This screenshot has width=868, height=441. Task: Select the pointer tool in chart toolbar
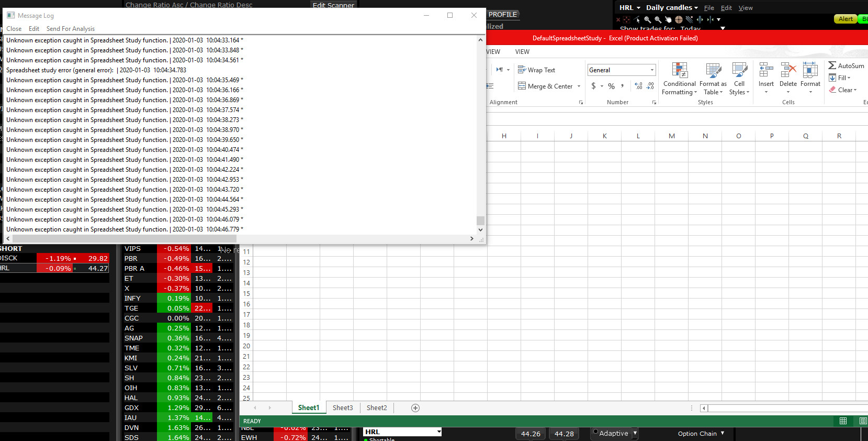[637, 19]
